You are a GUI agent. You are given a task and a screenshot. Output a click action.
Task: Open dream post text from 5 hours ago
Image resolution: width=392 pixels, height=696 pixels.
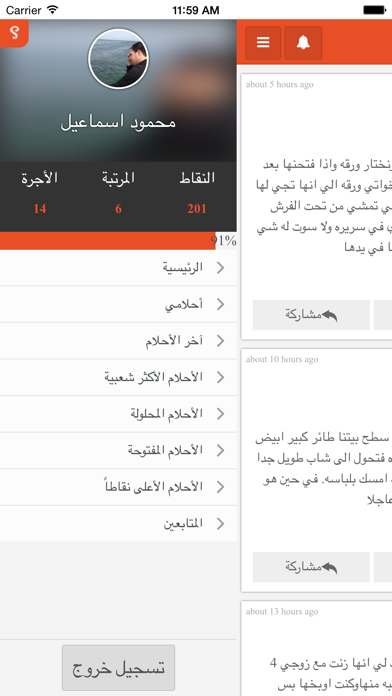324,206
